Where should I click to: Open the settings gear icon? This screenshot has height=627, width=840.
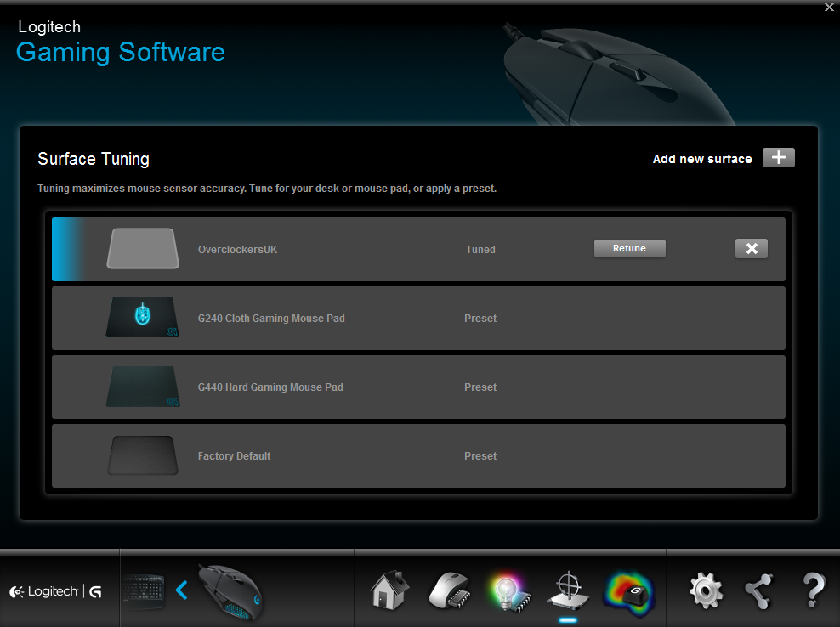tap(706, 590)
